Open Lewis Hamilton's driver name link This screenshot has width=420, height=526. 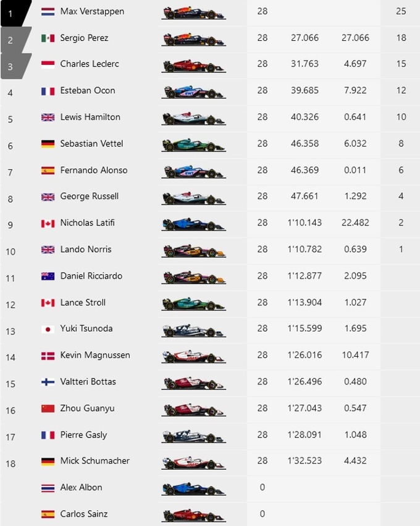[x=90, y=117]
